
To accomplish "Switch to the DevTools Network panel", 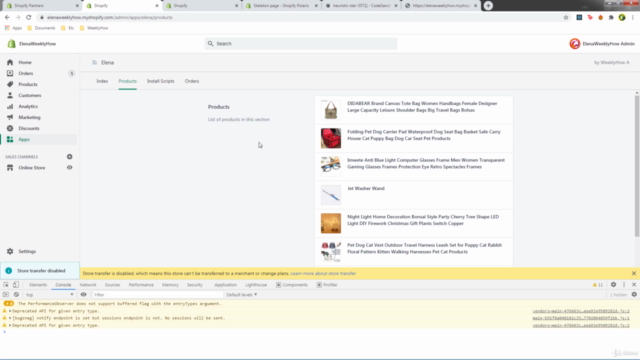I will click(x=88, y=285).
